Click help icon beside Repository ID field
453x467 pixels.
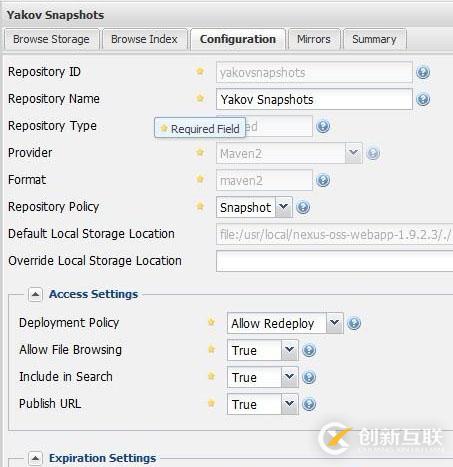(423, 72)
